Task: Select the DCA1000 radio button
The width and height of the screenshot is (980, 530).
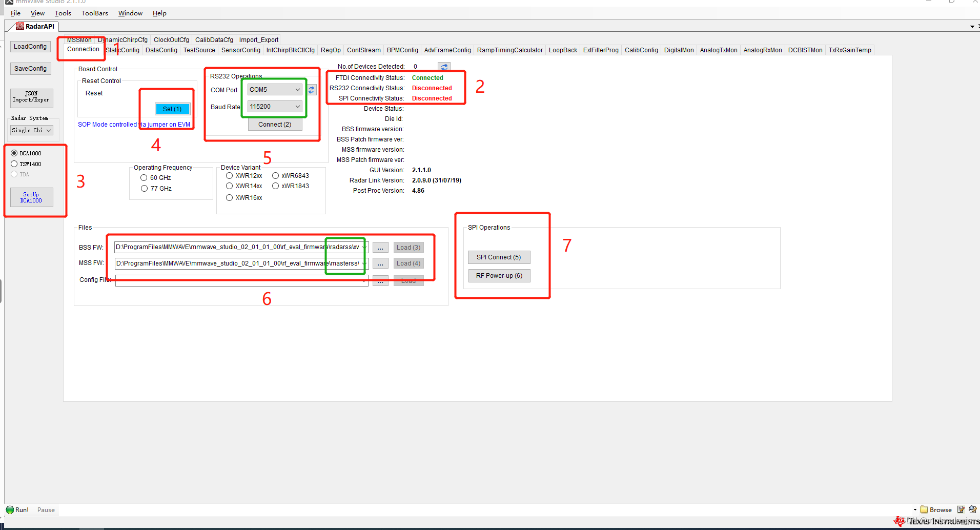Action: [x=14, y=153]
